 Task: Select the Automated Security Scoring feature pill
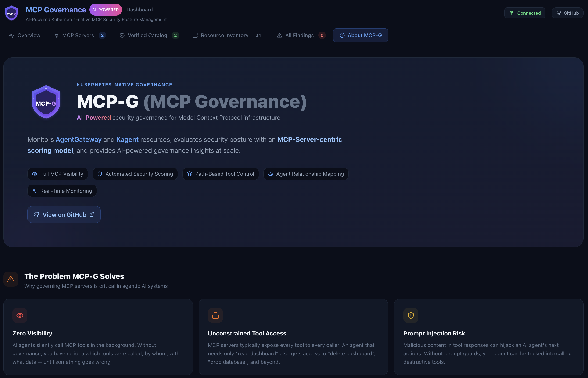[x=135, y=174]
